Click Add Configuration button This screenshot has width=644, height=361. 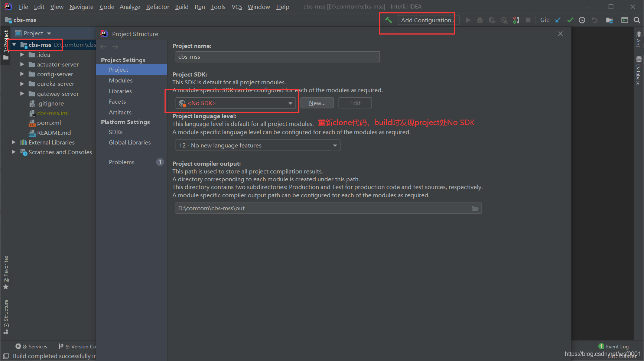coord(428,20)
